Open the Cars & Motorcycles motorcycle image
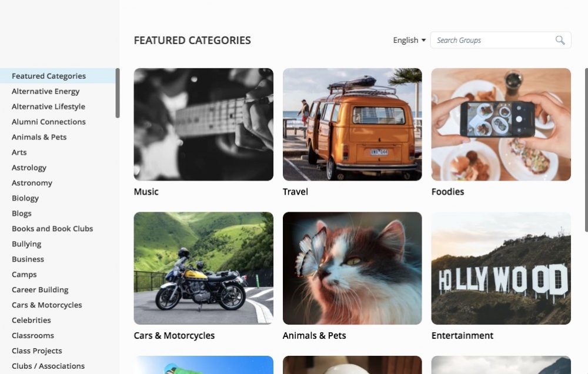Screen dimensions: 588x374 [x=203, y=268]
